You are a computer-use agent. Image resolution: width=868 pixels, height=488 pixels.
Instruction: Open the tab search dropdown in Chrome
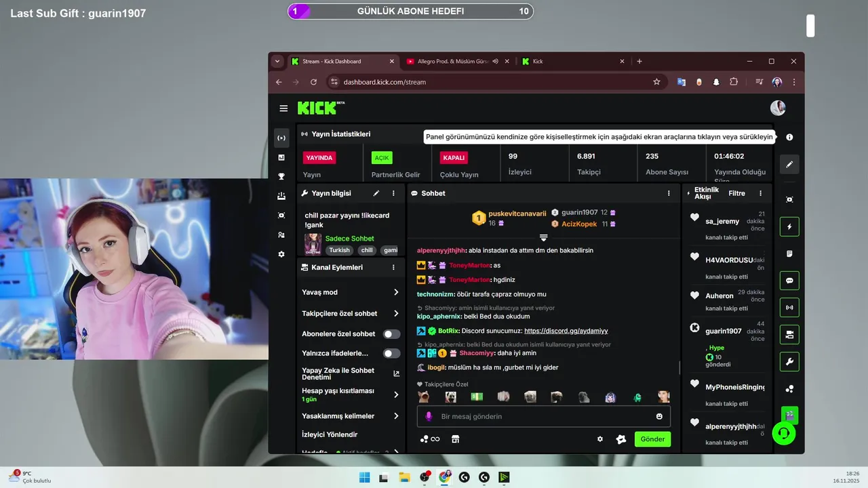click(x=277, y=61)
